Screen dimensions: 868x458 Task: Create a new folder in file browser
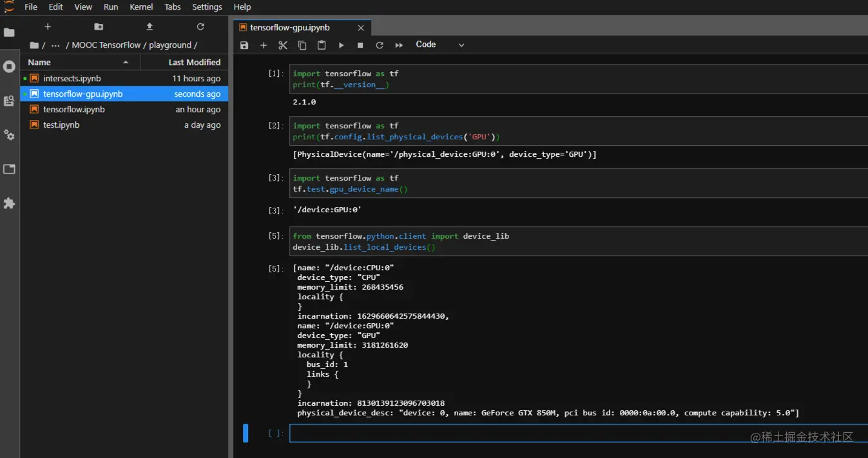(99, 26)
